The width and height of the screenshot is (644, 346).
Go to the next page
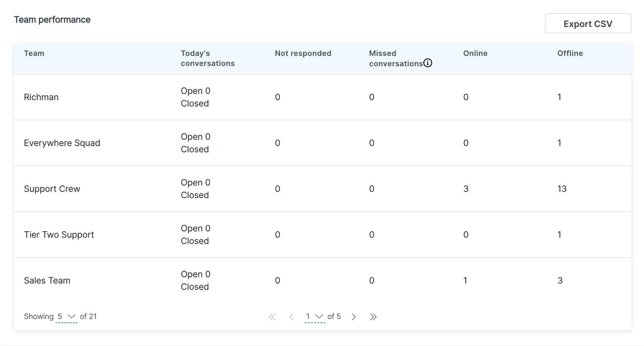354,317
